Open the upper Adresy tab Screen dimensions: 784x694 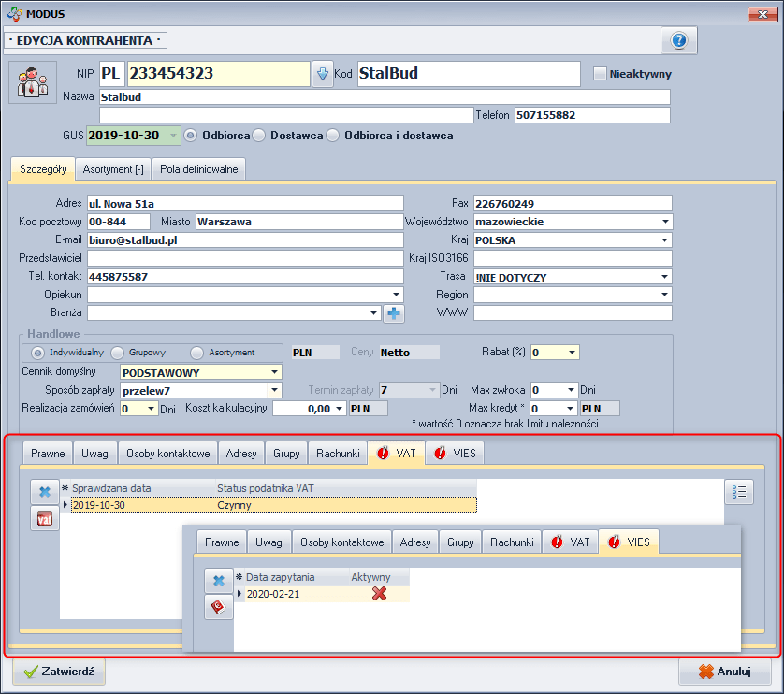pyautogui.click(x=241, y=454)
